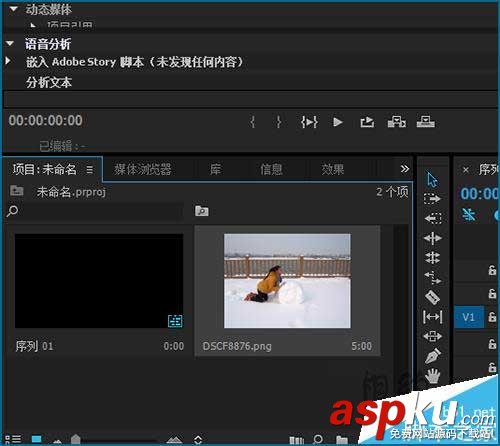Select the 项目:未命名 tab
500x446 pixels.
pos(45,169)
